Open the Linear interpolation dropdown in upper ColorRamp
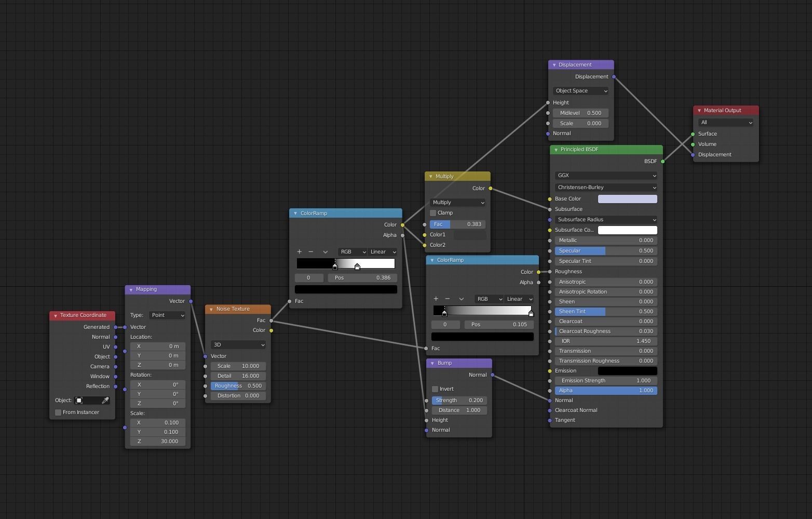Image resolution: width=812 pixels, height=519 pixels. (383, 252)
